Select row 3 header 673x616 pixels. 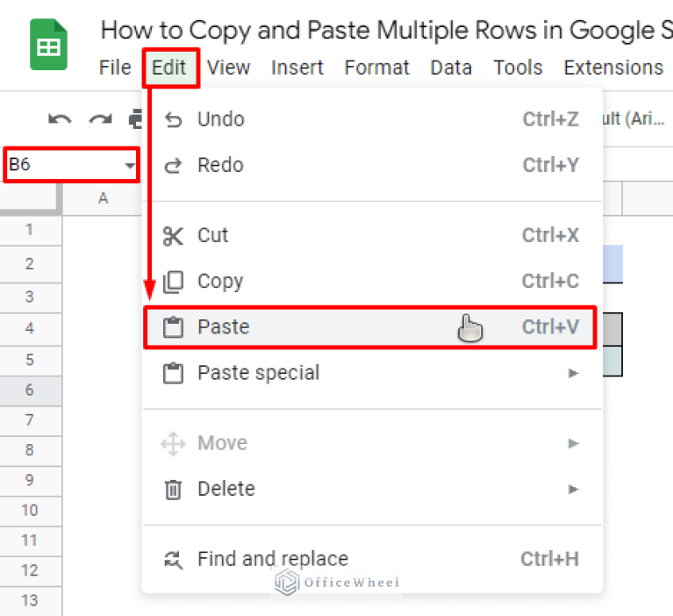coord(29,297)
